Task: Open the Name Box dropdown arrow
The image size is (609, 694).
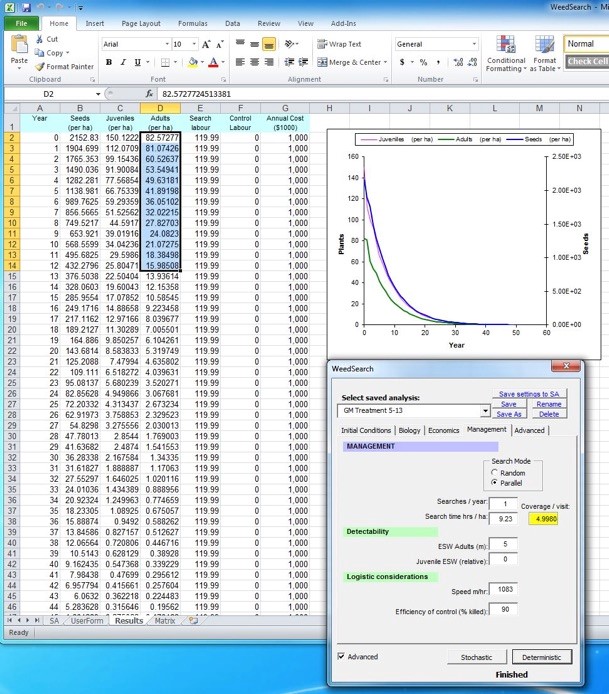Action: tap(98, 94)
